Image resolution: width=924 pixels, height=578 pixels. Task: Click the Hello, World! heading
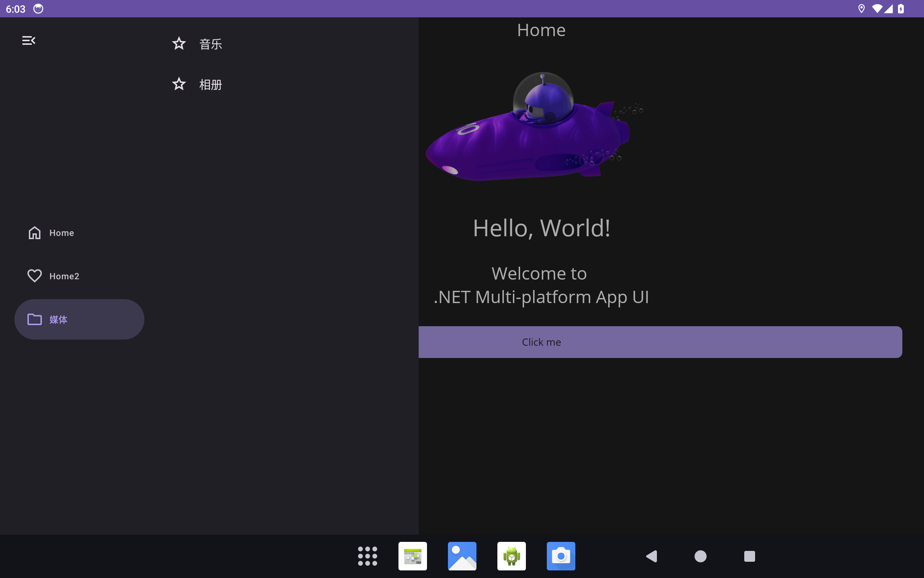pos(541,228)
